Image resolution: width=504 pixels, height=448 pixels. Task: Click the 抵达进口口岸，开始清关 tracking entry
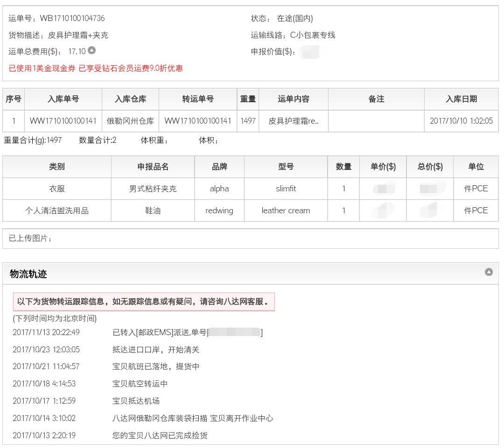[x=156, y=350]
